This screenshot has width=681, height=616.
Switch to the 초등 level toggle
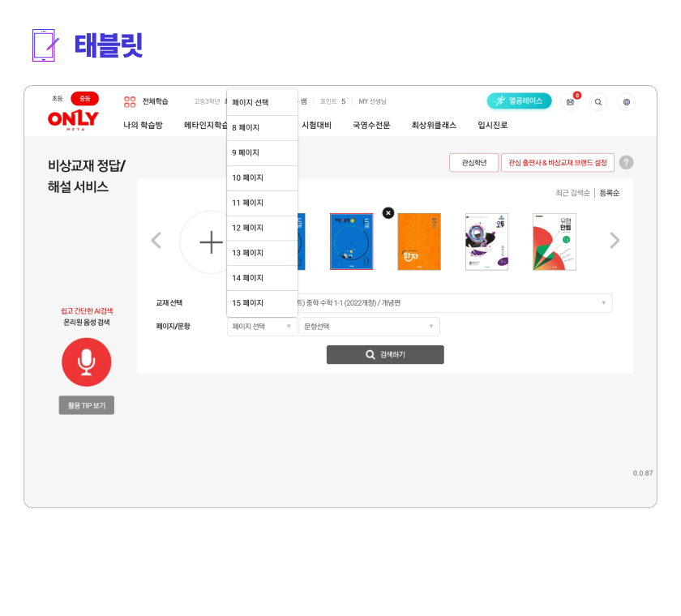[x=58, y=99]
